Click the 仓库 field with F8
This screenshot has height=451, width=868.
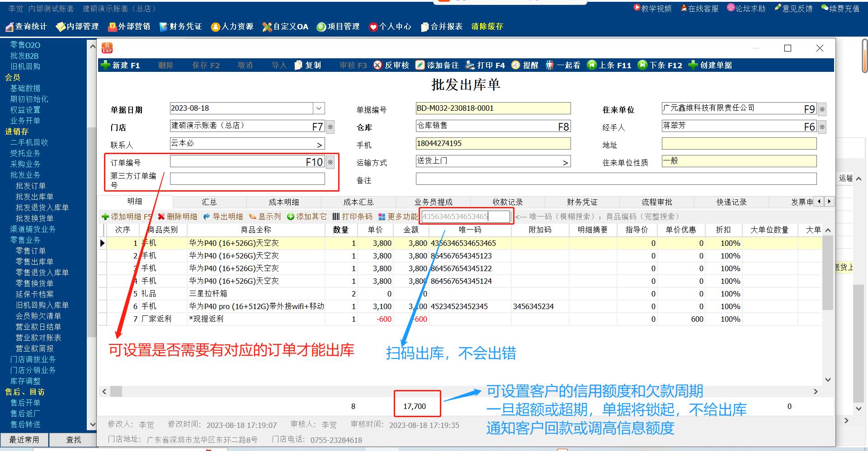(493, 126)
